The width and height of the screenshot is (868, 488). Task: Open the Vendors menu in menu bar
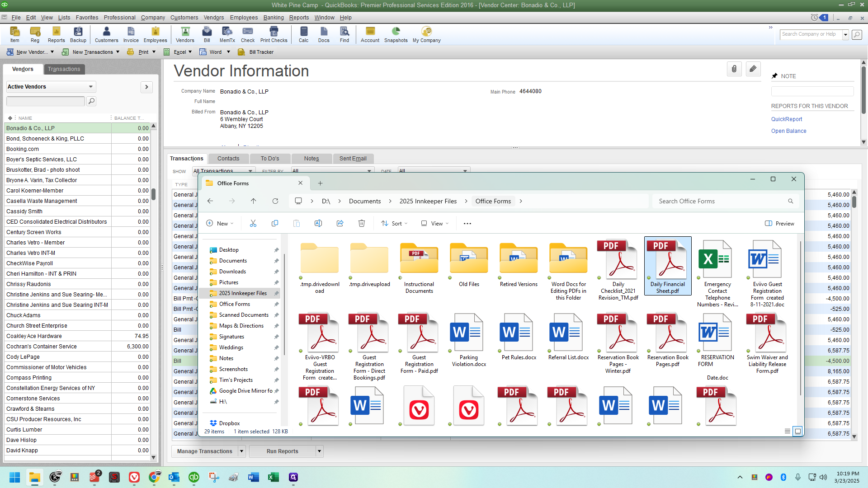point(213,18)
